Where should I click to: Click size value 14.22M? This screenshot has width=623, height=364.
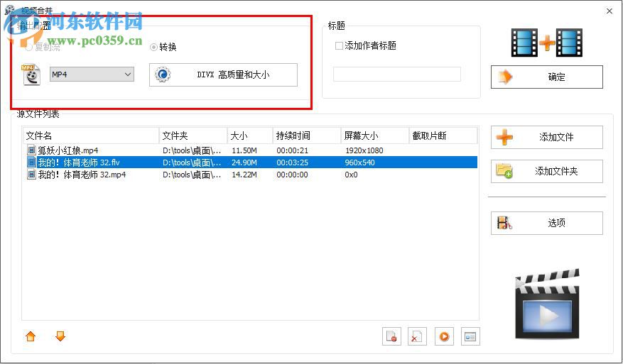click(244, 175)
